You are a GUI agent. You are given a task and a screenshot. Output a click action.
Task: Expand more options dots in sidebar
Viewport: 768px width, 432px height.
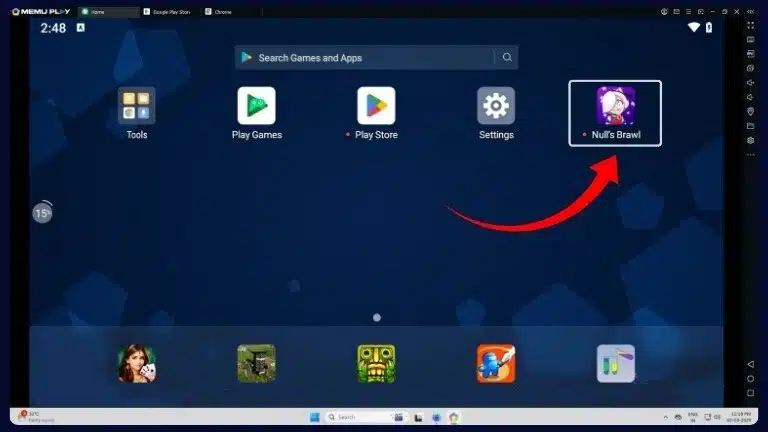pyautogui.click(x=750, y=155)
